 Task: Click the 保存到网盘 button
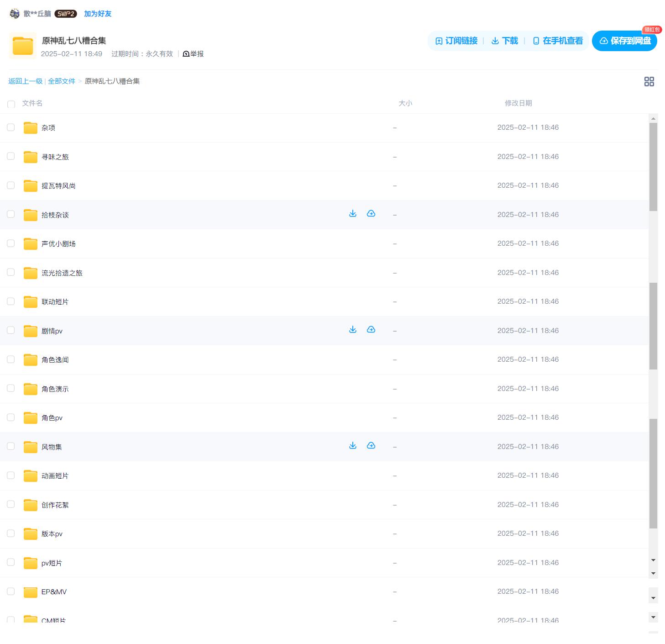pos(624,41)
